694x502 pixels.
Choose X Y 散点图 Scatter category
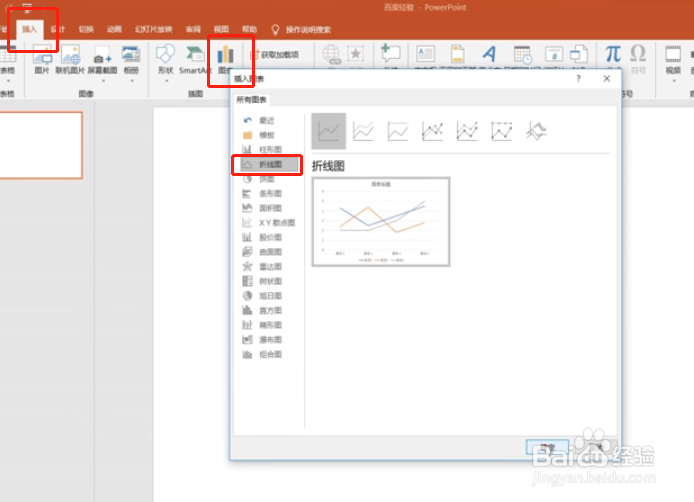coord(269,223)
